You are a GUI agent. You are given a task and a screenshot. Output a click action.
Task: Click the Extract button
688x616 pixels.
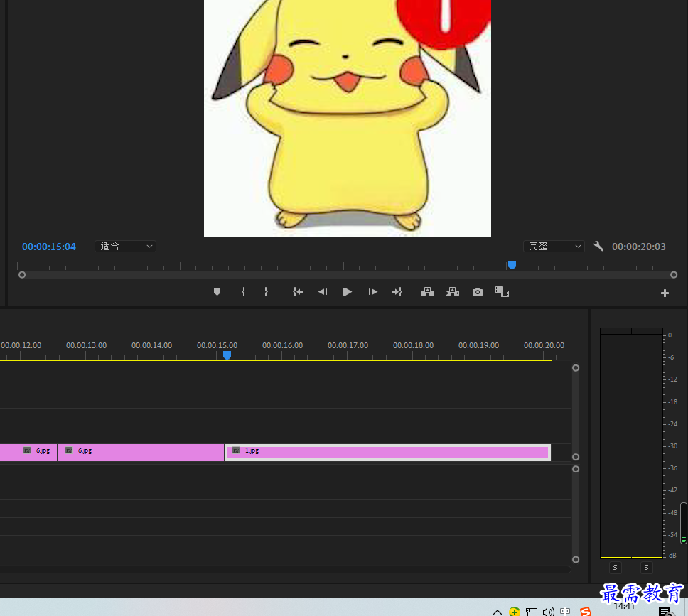click(x=452, y=292)
